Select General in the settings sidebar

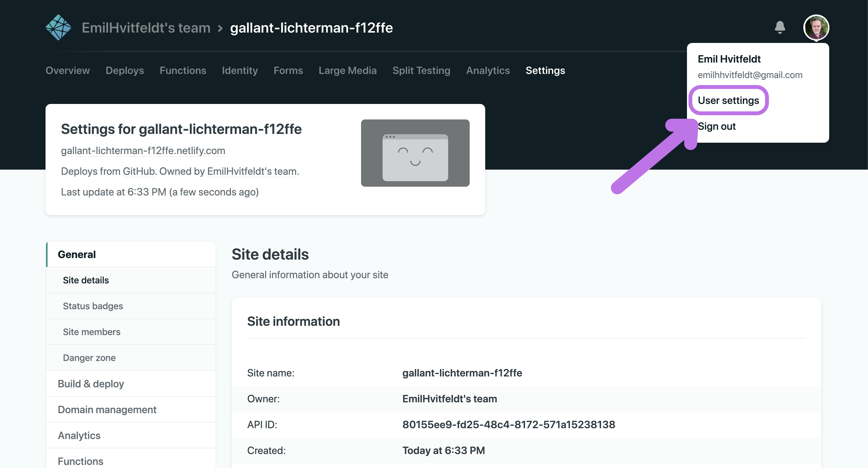pyautogui.click(x=131, y=254)
